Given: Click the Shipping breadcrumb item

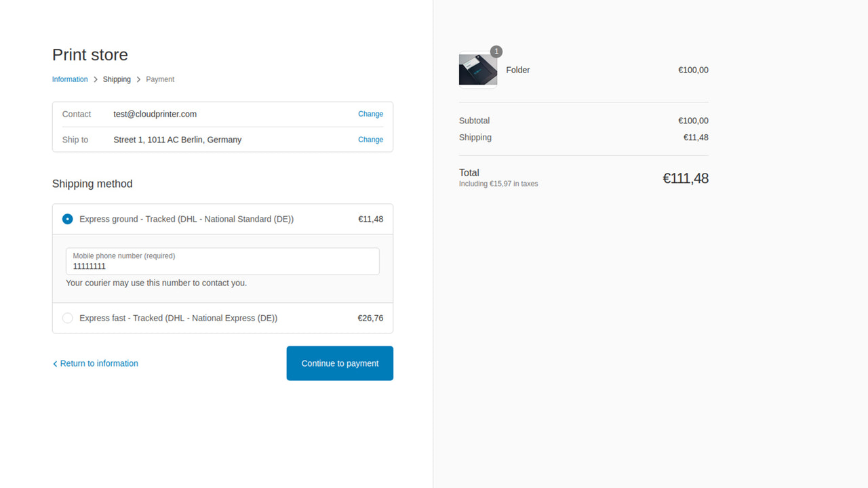Looking at the screenshot, I should [x=117, y=79].
